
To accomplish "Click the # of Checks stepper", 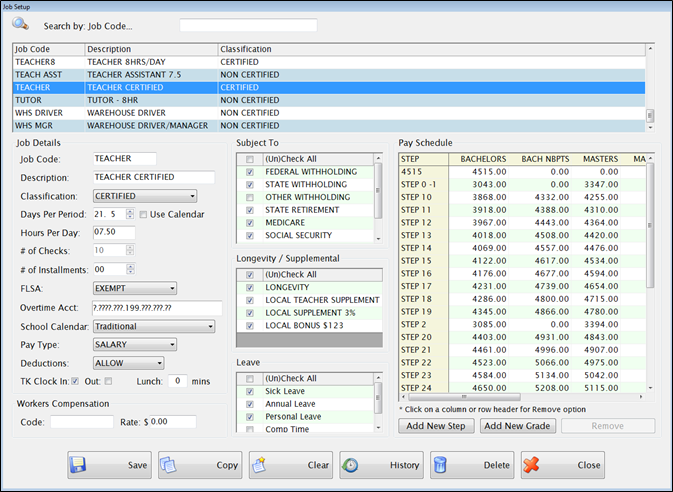I will click(130, 250).
